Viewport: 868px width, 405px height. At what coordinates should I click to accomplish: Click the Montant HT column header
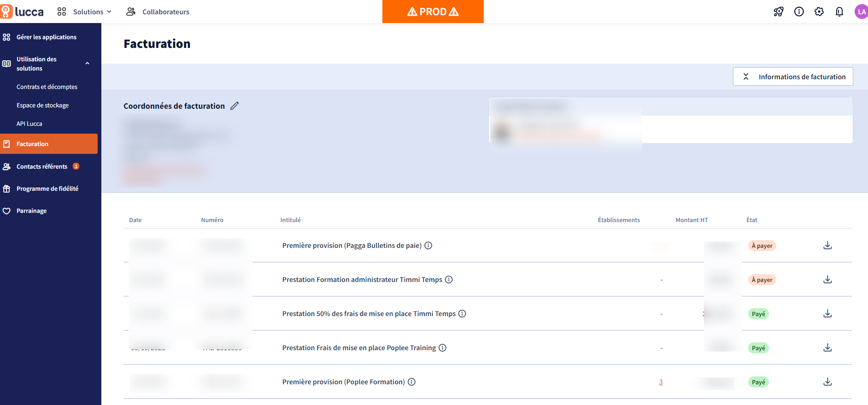pyautogui.click(x=692, y=220)
